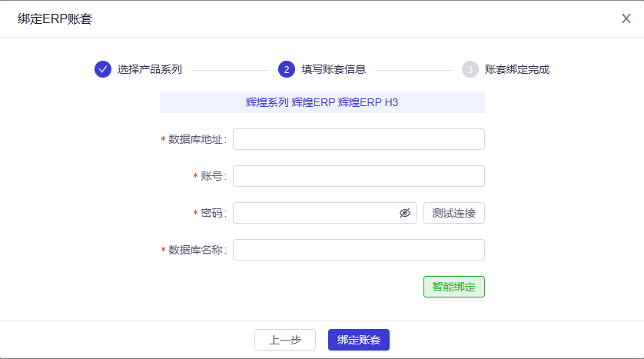Click the step 3 circle icon

(470, 69)
